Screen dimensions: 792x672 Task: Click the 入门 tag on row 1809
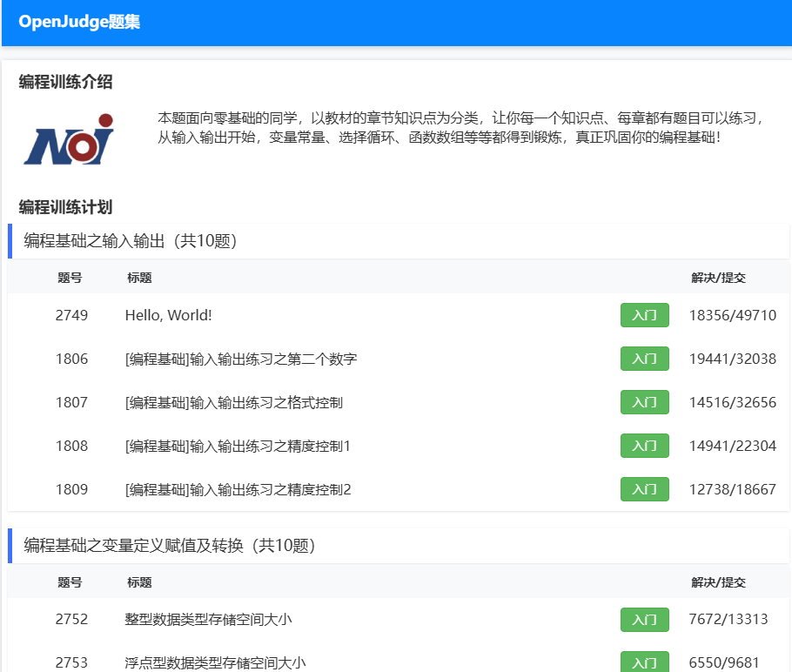tap(645, 489)
